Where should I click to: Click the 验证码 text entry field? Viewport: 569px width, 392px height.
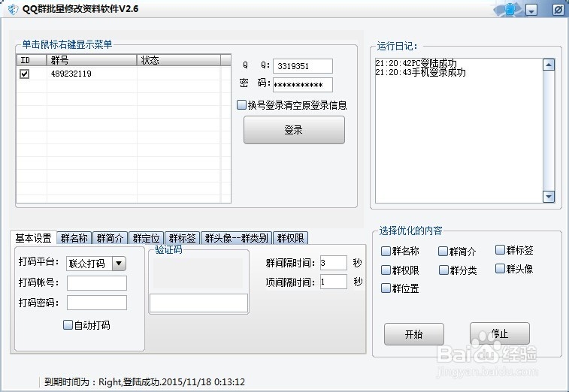click(x=198, y=303)
